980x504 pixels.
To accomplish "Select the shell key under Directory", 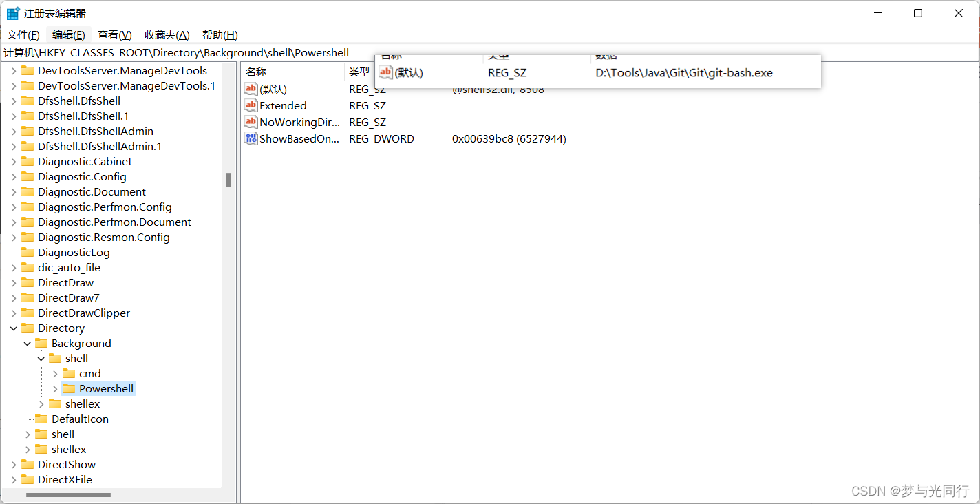I will point(63,434).
